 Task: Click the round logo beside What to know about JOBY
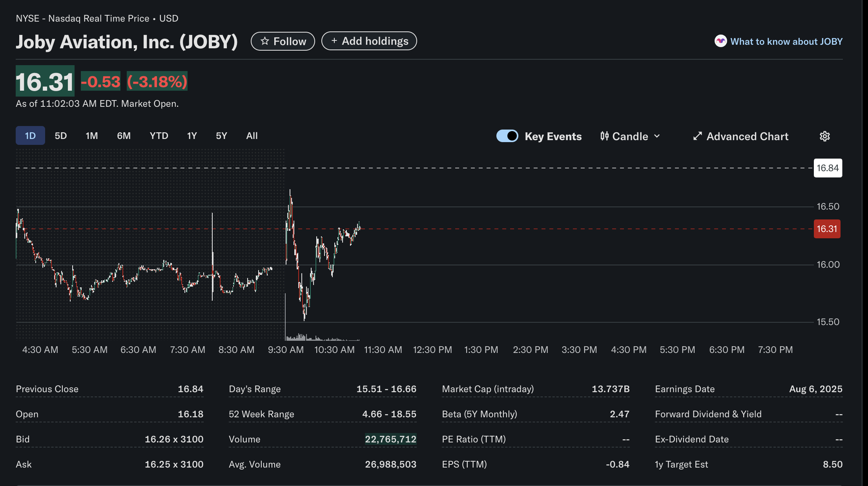[x=720, y=41]
